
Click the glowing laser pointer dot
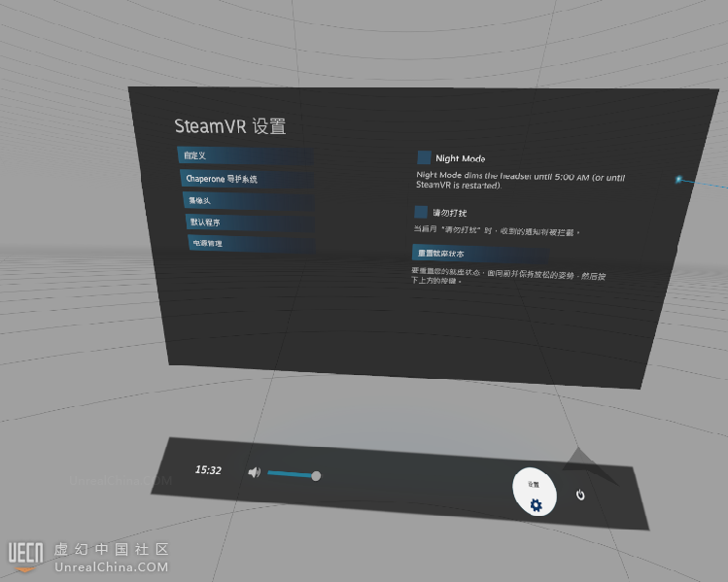tap(679, 179)
